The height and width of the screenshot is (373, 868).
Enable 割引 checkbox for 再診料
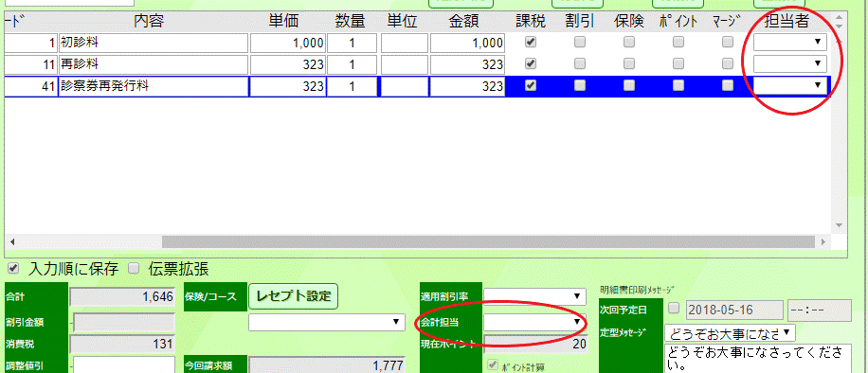[x=580, y=63]
